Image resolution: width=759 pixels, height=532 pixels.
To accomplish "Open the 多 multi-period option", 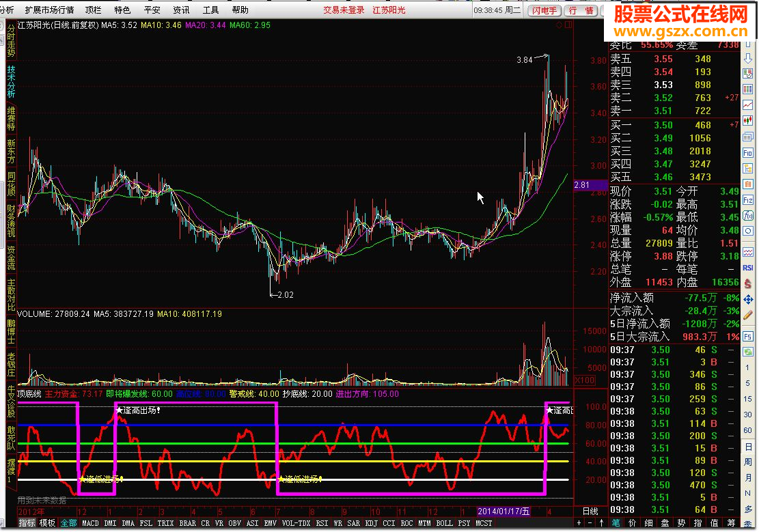I will pos(748,509).
